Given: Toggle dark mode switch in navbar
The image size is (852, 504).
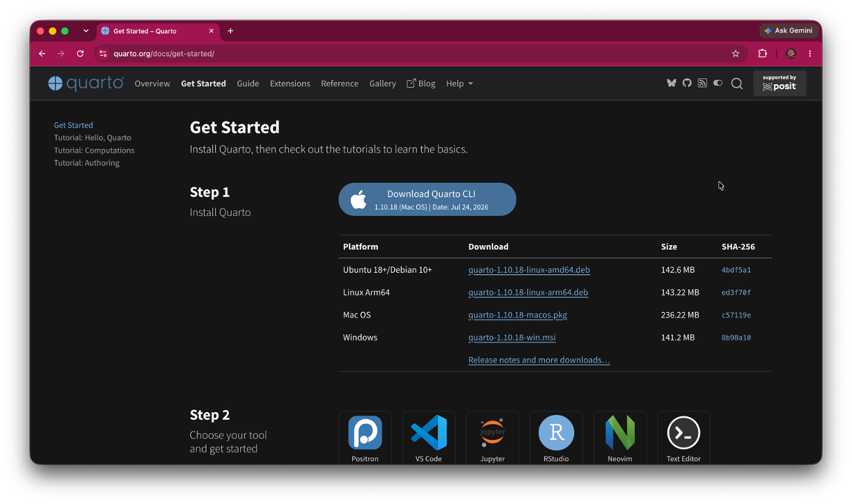Looking at the screenshot, I should [718, 83].
